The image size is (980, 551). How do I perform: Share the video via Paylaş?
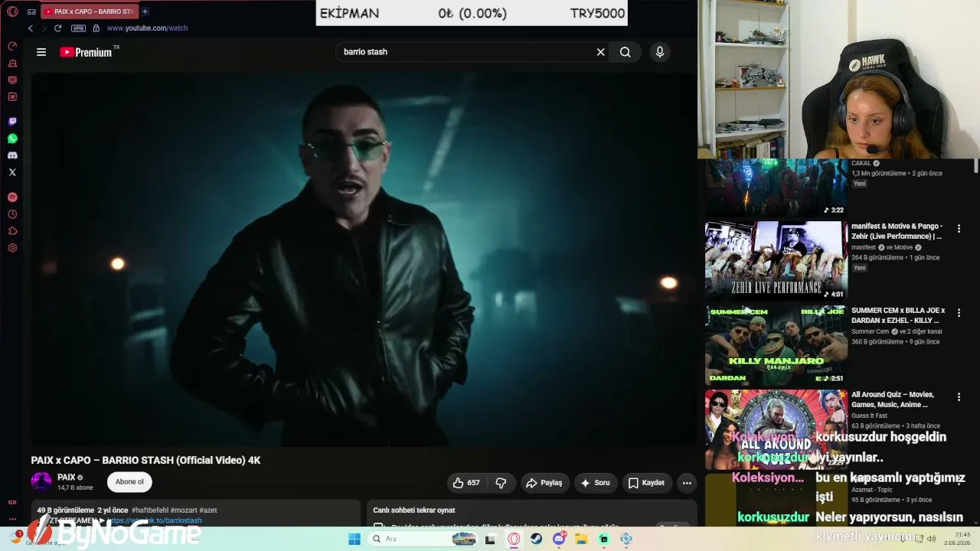point(544,483)
